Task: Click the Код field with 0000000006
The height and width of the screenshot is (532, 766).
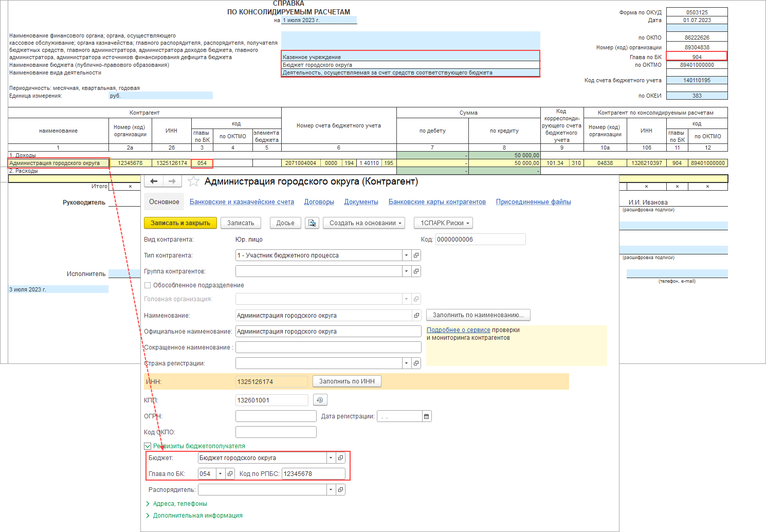Action: click(480, 240)
